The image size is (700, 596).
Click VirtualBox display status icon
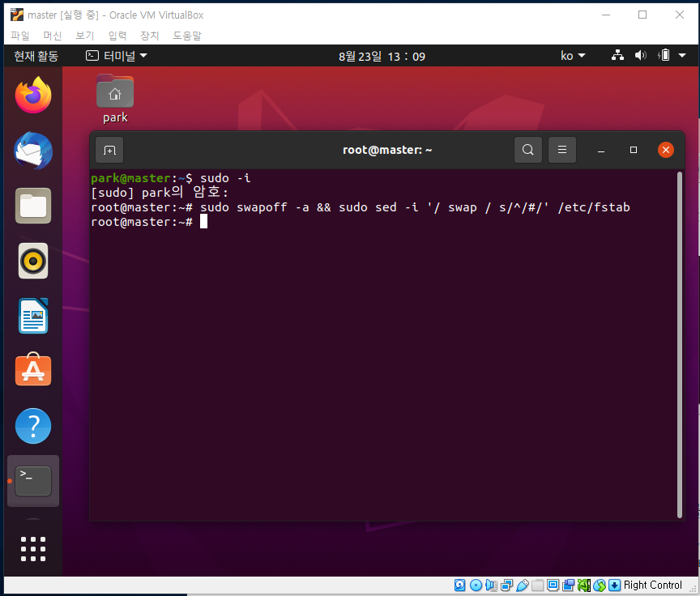pos(553,585)
